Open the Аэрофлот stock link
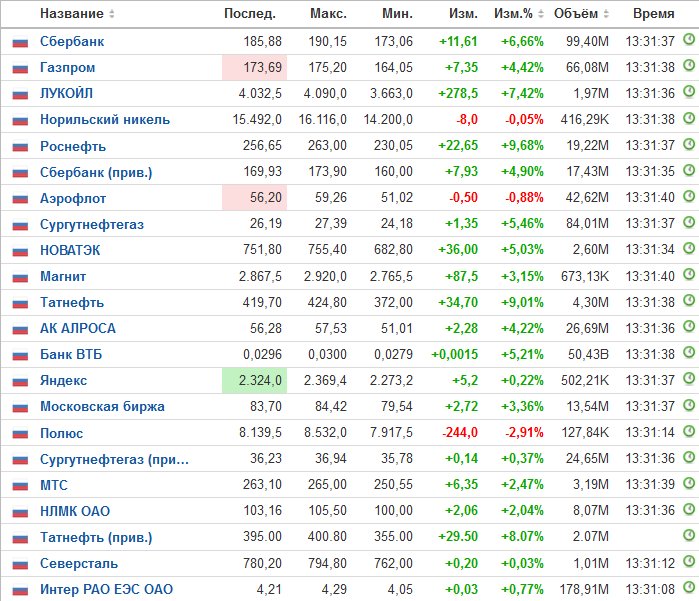 coord(73,198)
